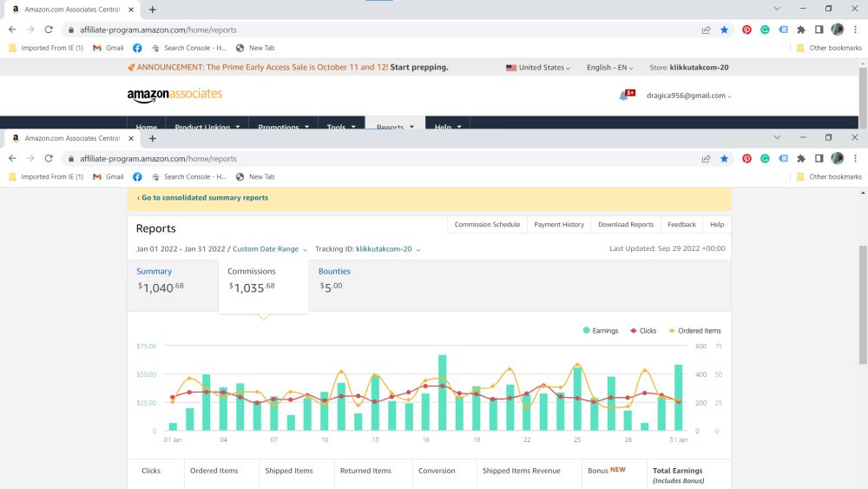Click the Conversion column header
The height and width of the screenshot is (489, 868).
tap(437, 471)
